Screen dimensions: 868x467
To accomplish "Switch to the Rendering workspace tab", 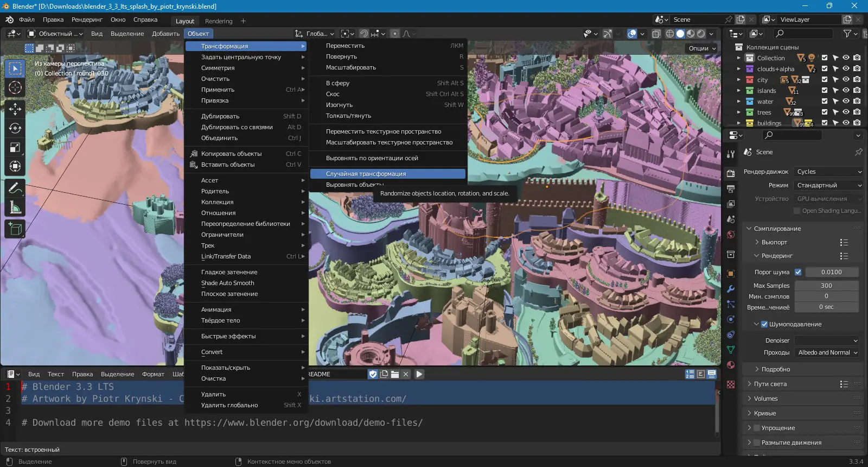I will pos(219,21).
